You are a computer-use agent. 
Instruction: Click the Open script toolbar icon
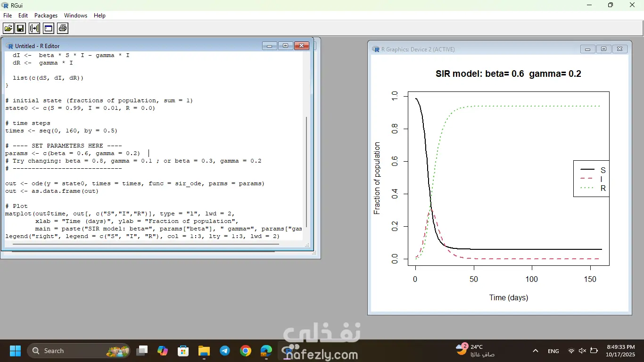point(8,28)
